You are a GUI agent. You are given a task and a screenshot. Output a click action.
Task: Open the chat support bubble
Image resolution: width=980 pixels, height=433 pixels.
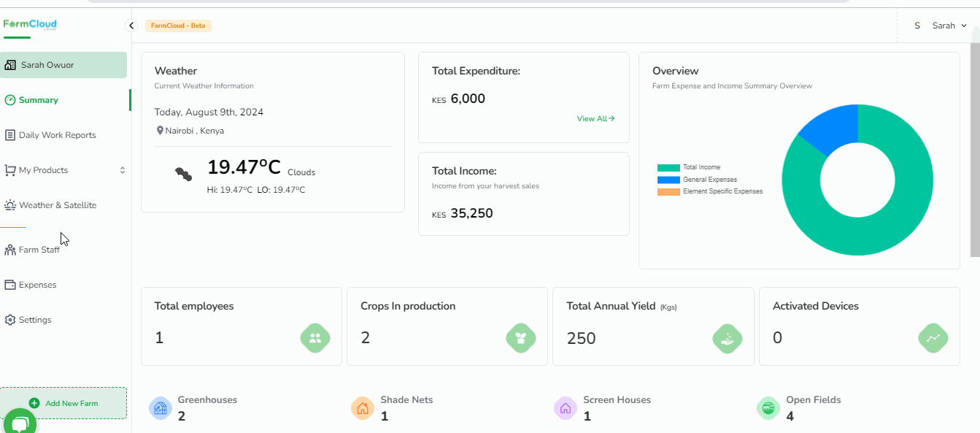tap(20, 423)
